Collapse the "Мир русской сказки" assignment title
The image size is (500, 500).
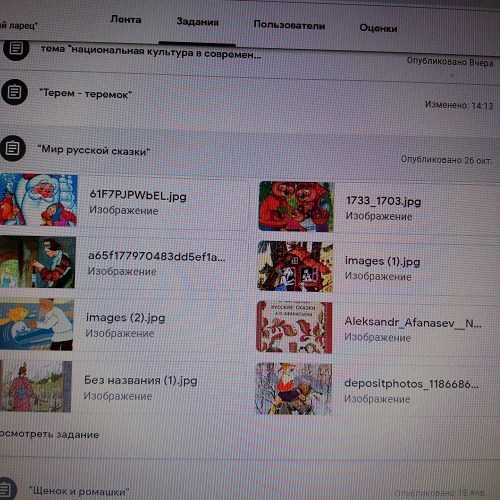[x=94, y=150]
